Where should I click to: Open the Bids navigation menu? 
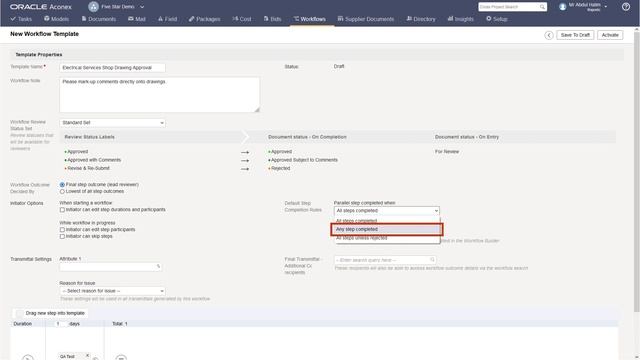tap(273, 19)
